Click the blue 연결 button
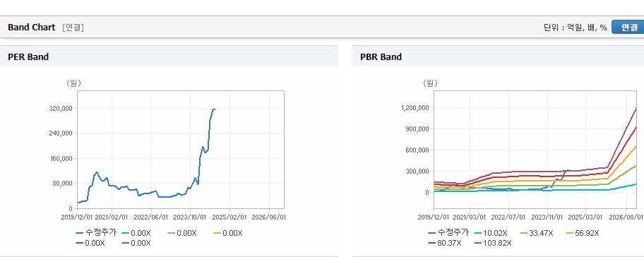 click(x=628, y=27)
